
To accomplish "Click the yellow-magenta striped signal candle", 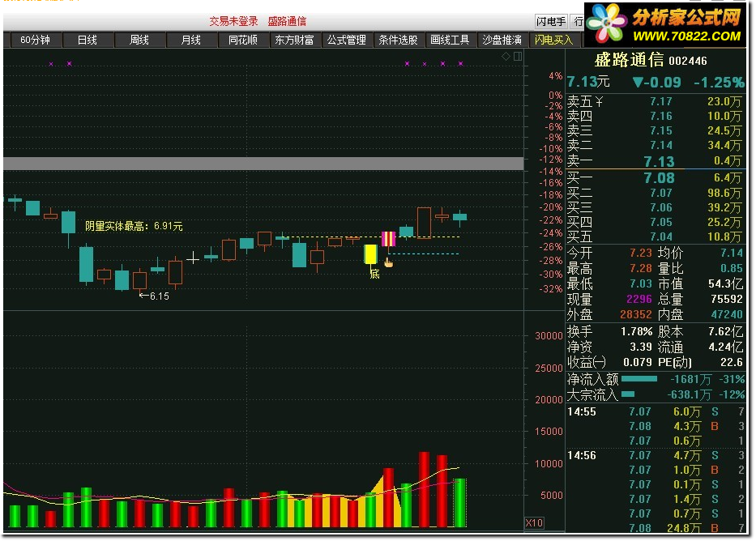I will [389, 239].
